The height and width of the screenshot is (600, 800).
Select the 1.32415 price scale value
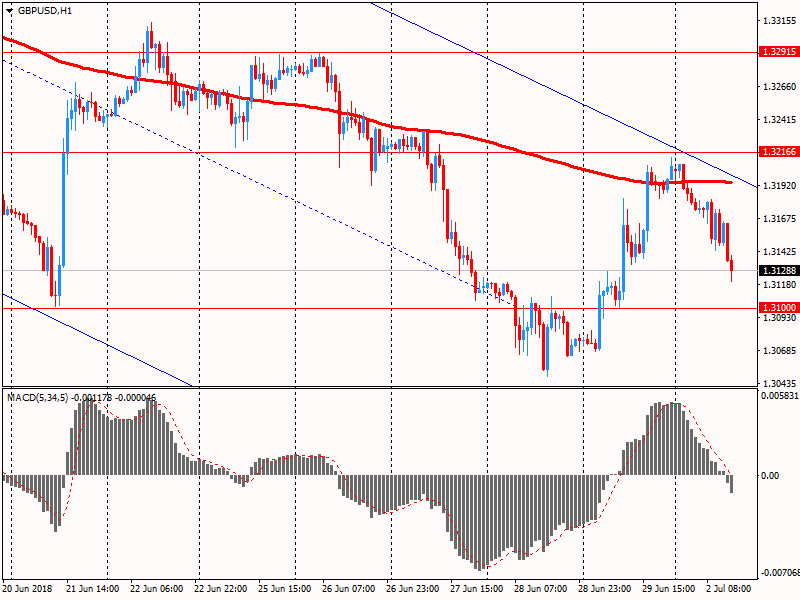(780, 120)
